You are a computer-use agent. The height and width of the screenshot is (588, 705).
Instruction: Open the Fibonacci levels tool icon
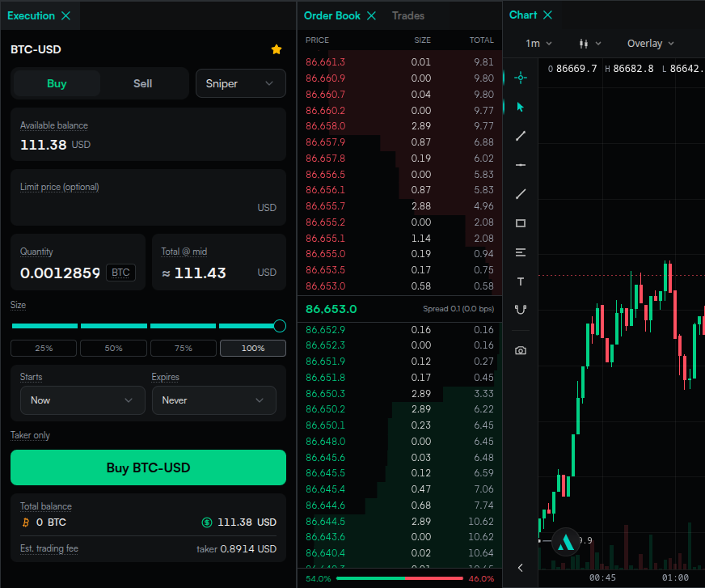(520, 252)
